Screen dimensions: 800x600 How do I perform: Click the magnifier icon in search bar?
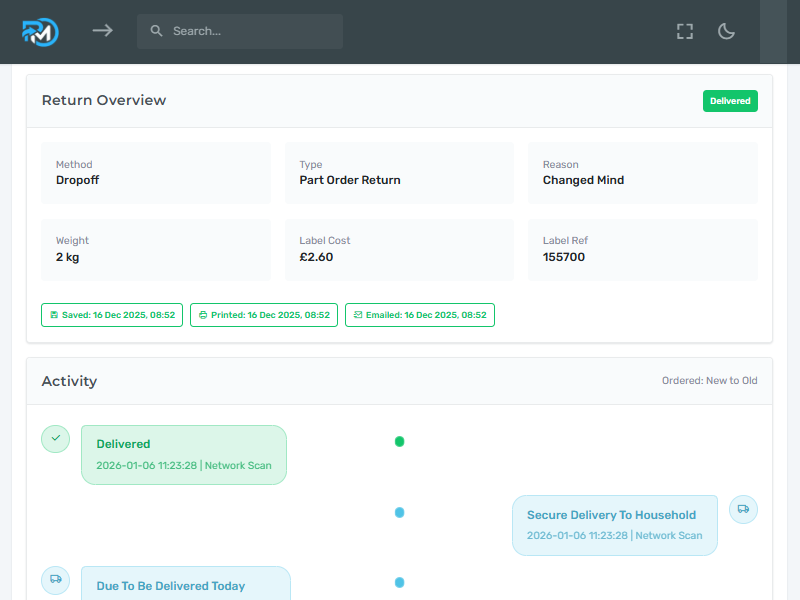click(156, 31)
